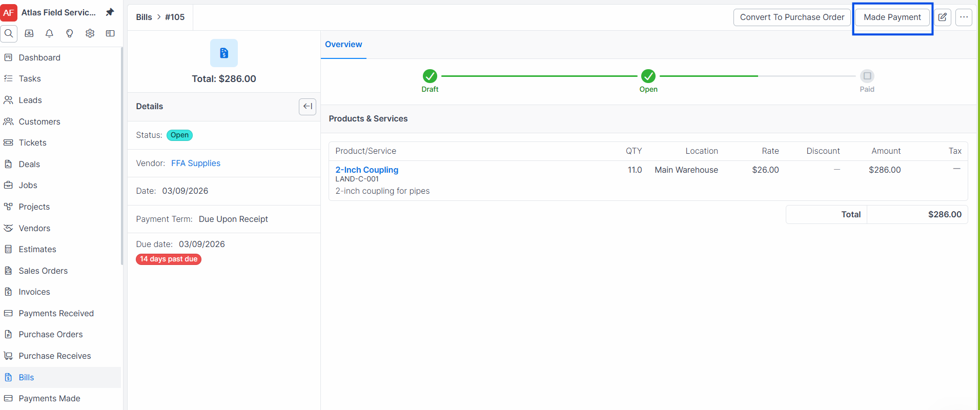Image resolution: width=980 pixels, height=410 pixels.
Task: Open the settings gear icon
Action: tap(90, 33)
